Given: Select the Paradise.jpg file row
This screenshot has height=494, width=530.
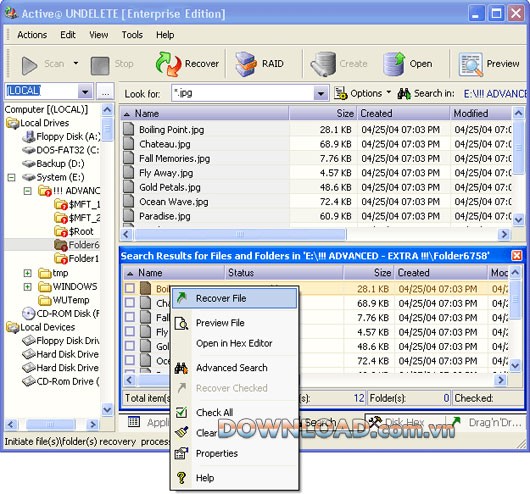Looking at the screenshot, I should click(316, 216).
